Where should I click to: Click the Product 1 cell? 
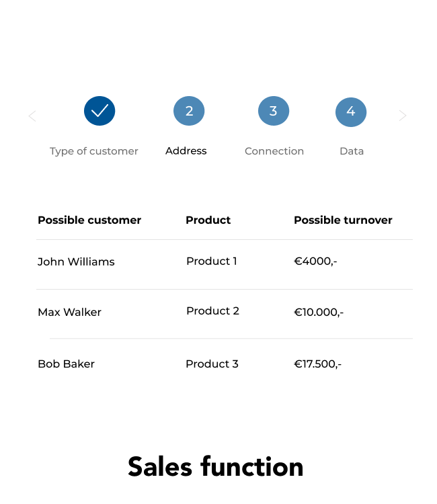click(212, 261)
